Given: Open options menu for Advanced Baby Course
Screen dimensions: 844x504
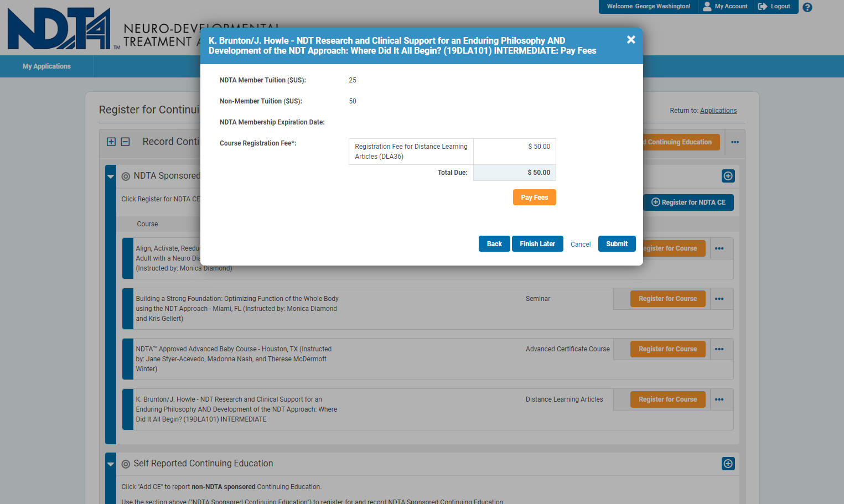Looking at the screenshot, I should tap(719, 349).
